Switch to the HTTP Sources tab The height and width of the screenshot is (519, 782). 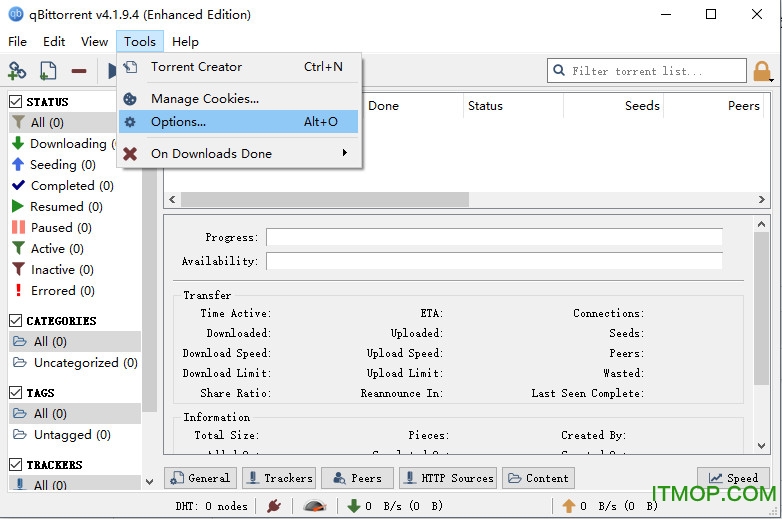[448, 478]
